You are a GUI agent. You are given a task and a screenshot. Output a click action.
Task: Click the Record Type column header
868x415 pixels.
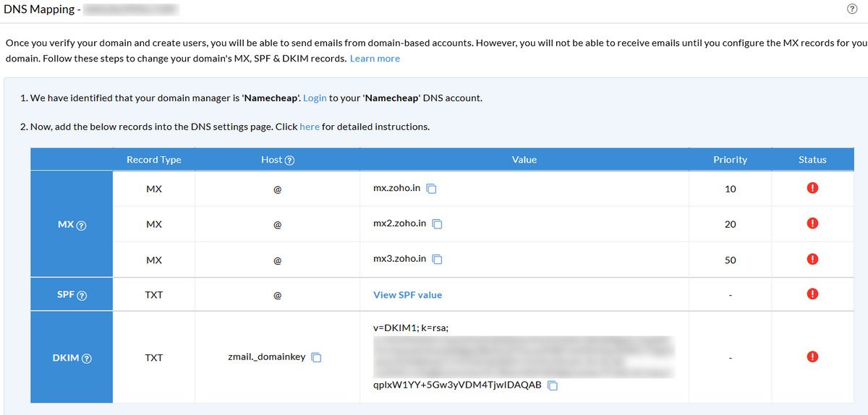(154, 160)
